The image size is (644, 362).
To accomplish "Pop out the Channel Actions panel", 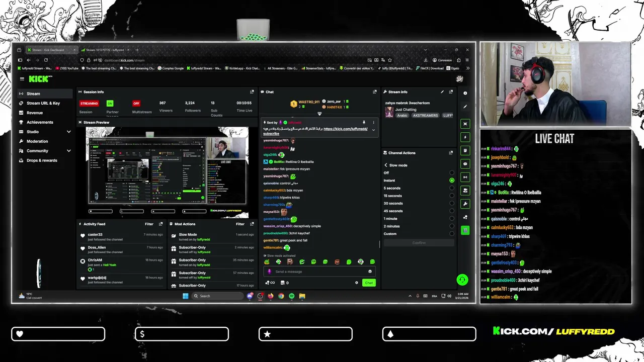I will pos(451,153).
